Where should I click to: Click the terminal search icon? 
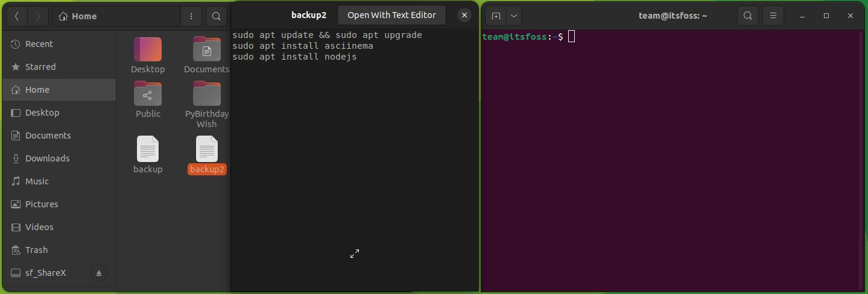(x=748, y=16)
